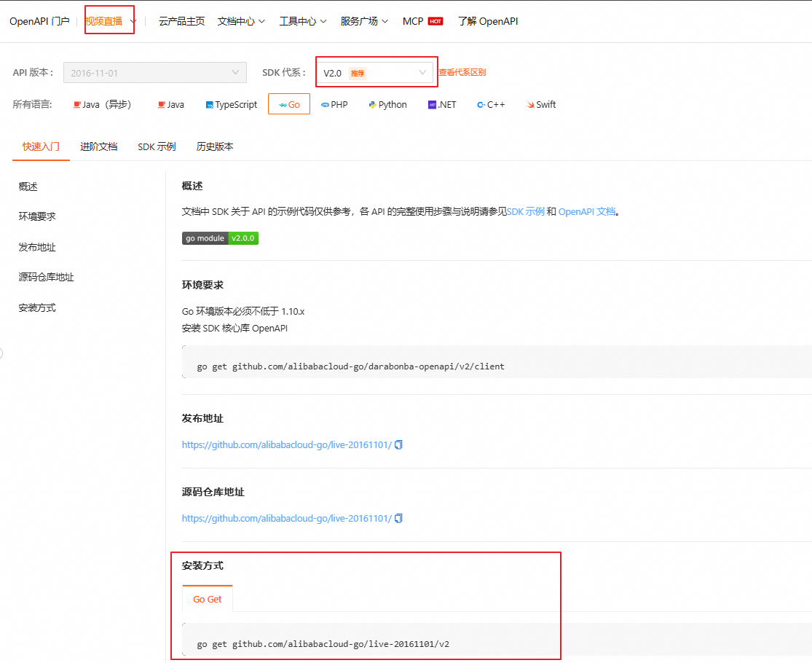The image size is (812, 663).
Task: Switch to the 历史版本 tab
Action: [x=215, y=146]
